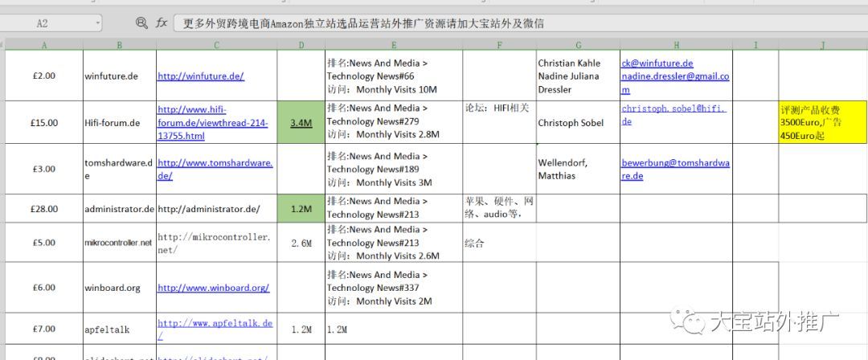Select column A header
Image resolution: width=868 pixels, height=360 pixels.
coord(44,45)
